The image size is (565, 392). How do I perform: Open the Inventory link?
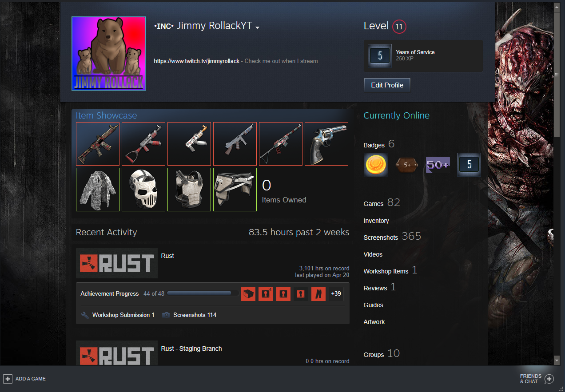[376, 221]
